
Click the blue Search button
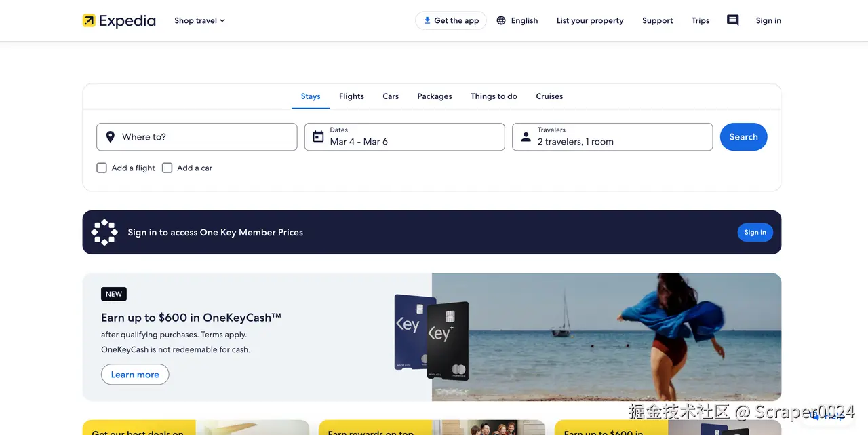click(x=743, y=136)
